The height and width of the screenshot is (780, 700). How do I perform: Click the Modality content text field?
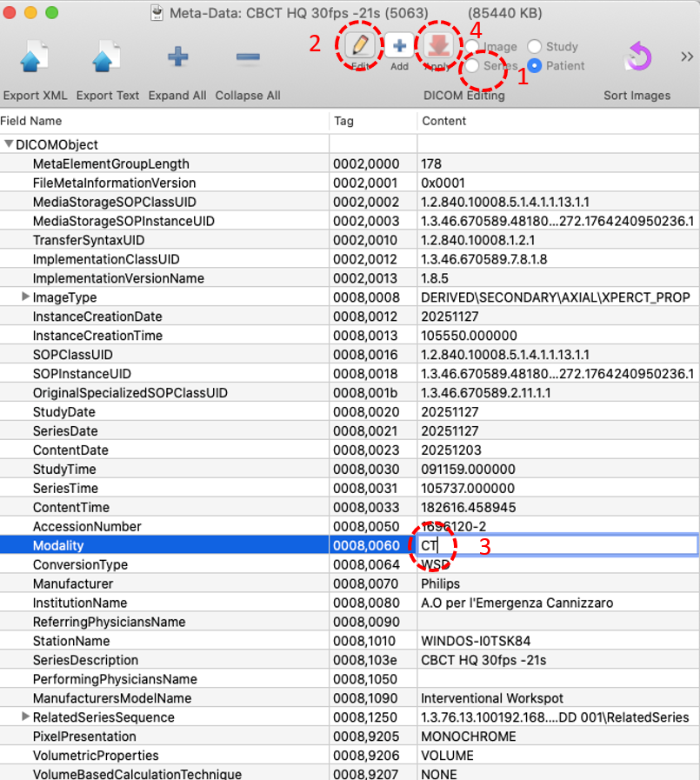click(557, 545)
